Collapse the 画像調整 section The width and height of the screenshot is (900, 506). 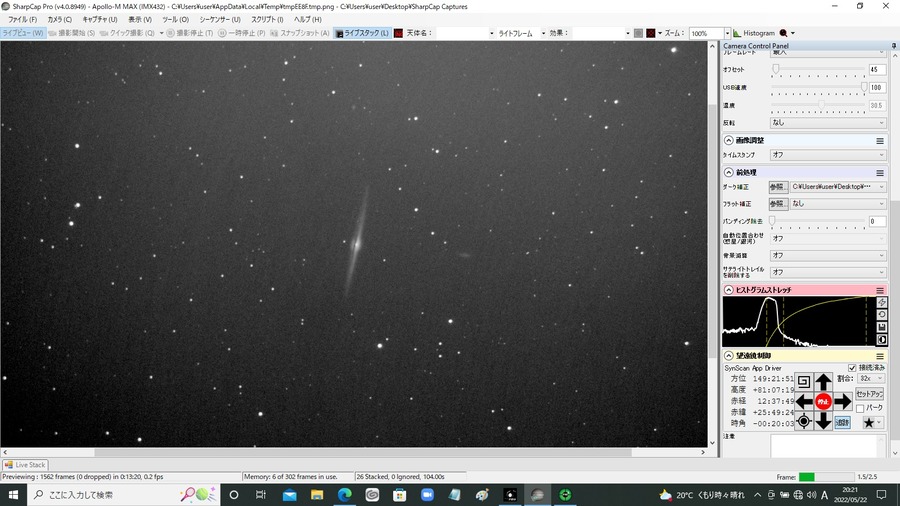coord(728,141)
